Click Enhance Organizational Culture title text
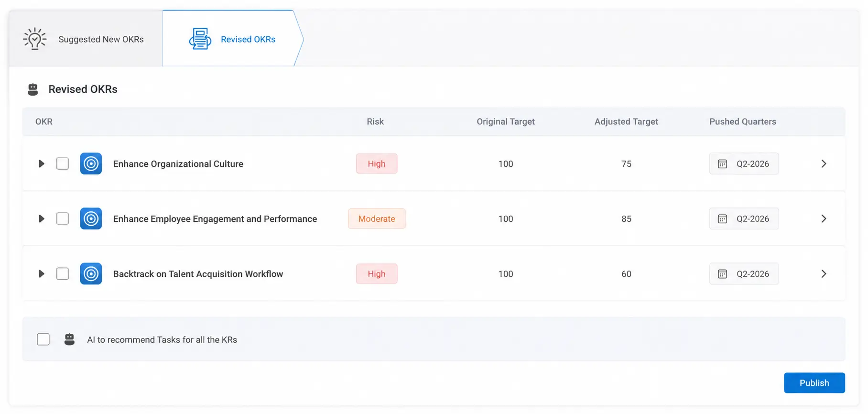The image size is (868, 414). (x=178, y=164)
